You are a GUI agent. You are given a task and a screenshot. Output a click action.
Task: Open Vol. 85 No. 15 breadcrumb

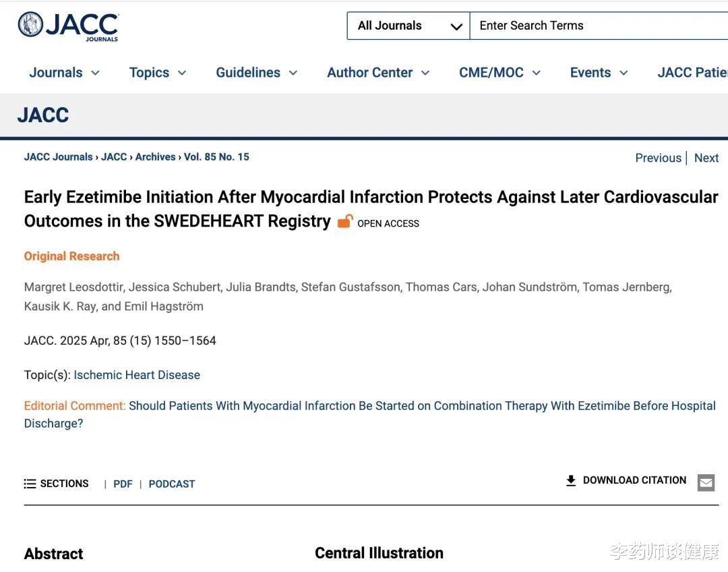216,157
